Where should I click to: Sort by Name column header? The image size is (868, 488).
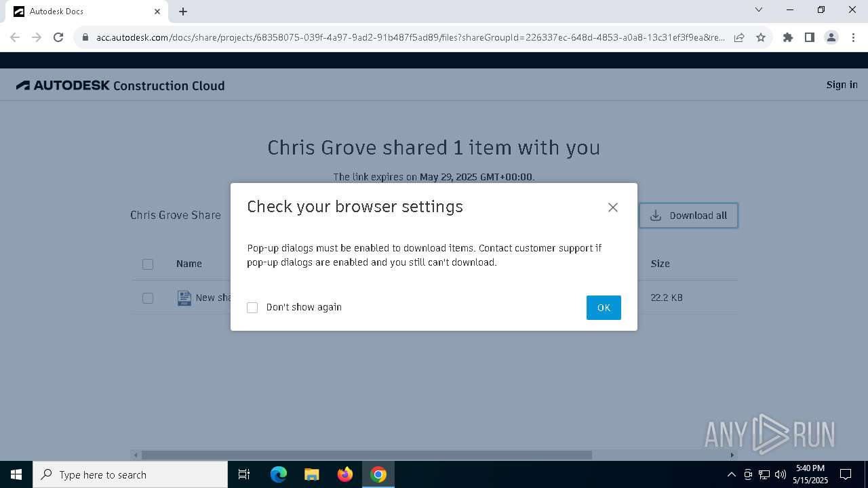pos(189,264)
